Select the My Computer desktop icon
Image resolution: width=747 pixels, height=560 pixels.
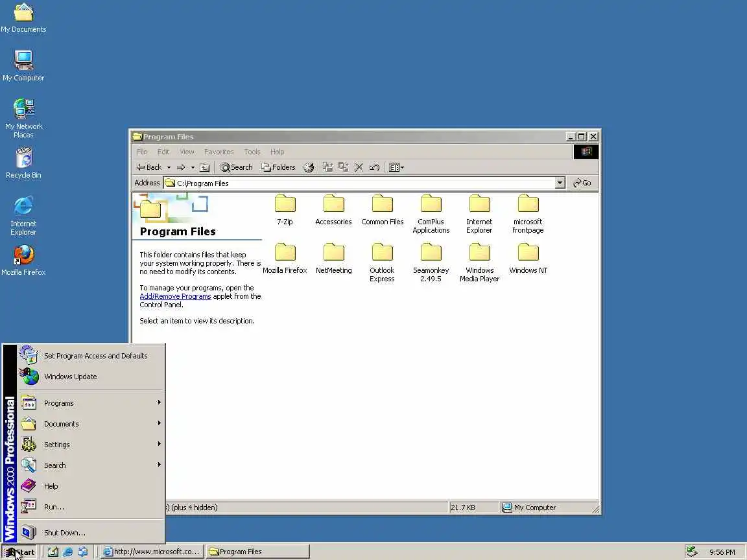[23, 66]
